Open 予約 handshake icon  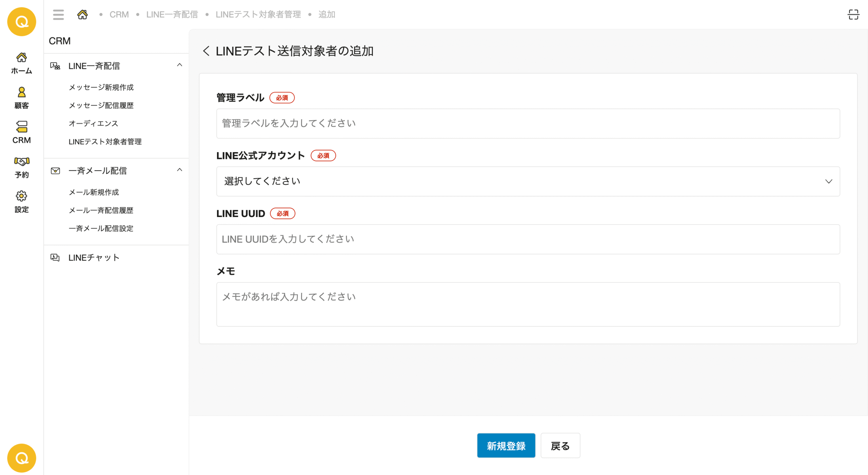[21, 167]
